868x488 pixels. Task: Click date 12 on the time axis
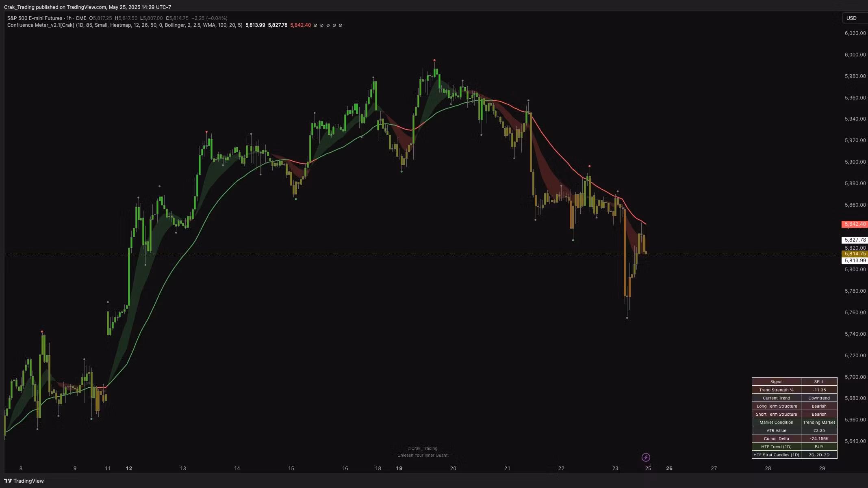129,468
